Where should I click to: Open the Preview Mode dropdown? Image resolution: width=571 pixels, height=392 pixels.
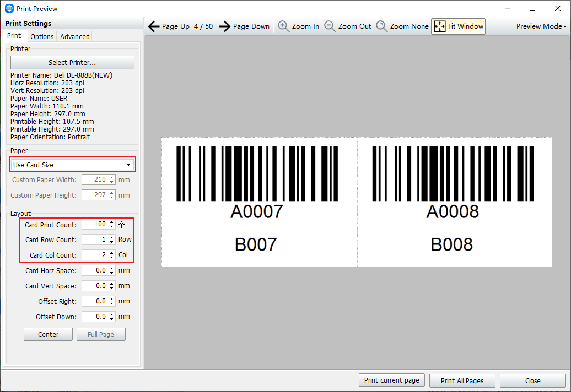541,26
